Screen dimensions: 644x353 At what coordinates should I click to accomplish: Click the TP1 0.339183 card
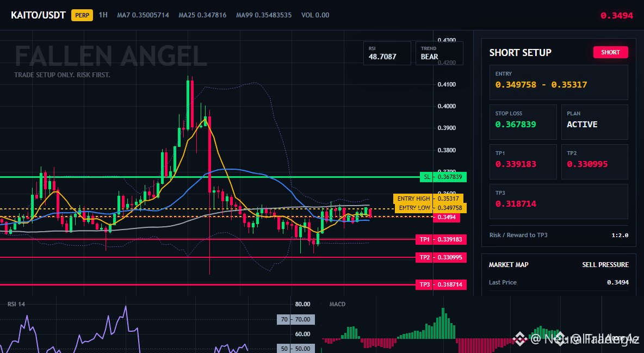[x=523, y=162]
